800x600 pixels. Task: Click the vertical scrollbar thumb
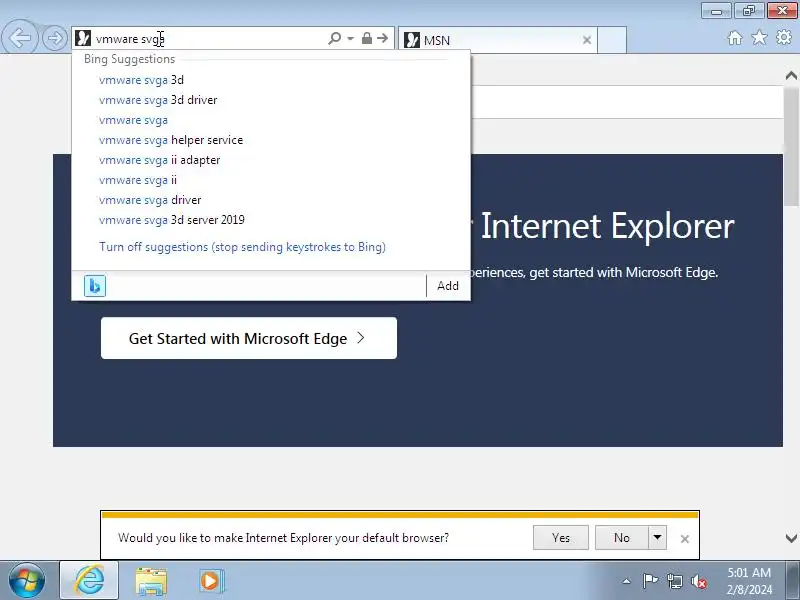791,145
